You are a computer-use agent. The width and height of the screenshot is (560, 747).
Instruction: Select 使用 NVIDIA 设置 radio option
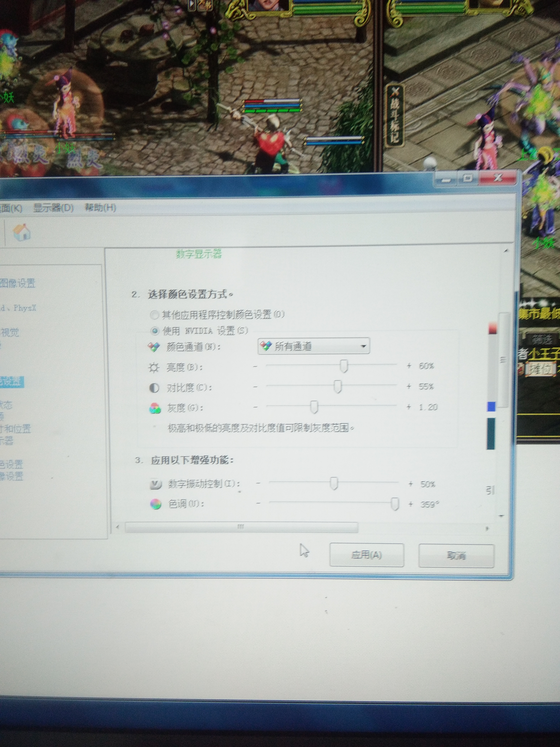click(x=155, y=331)
